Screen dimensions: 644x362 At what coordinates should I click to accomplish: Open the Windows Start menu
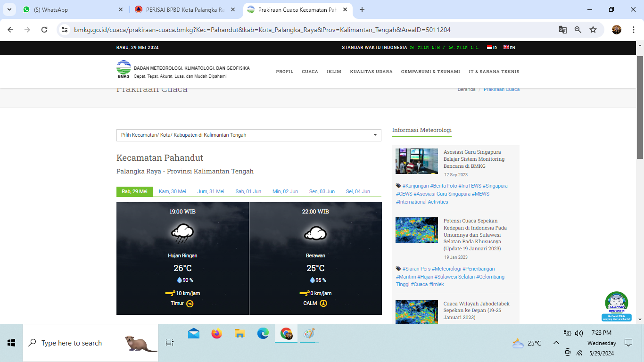tap(11, 343)
